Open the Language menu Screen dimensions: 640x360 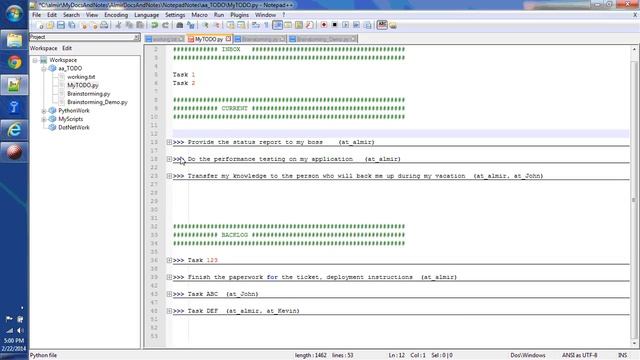tap(147, 15)
